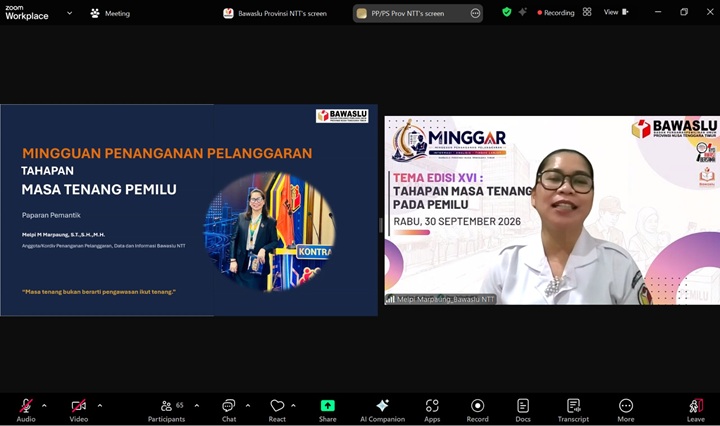Click the AI Companion sparkle in top bar

tap(523, 12)
